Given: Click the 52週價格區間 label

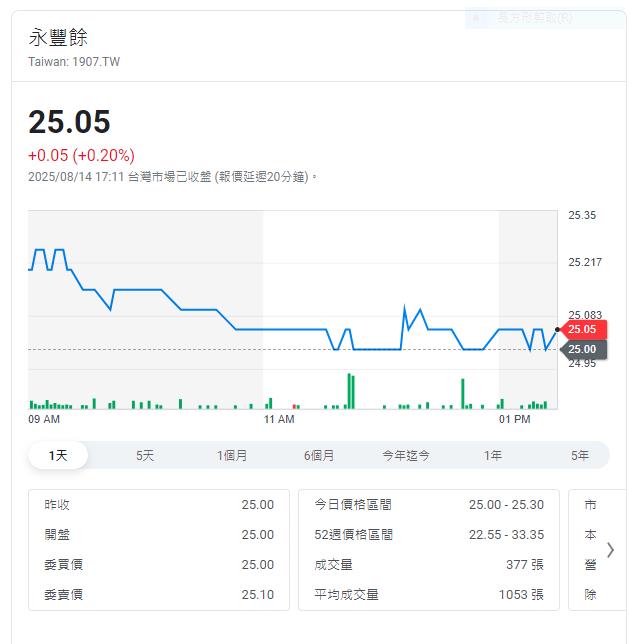Looking at the screenshot, I should [x=354, y=534].
